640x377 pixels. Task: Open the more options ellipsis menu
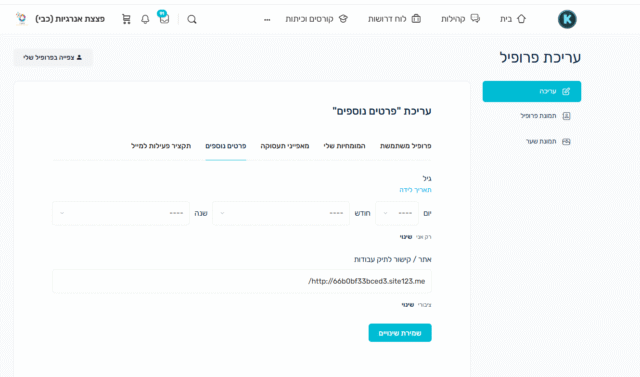pyautogui.click(x=267, y=20)
